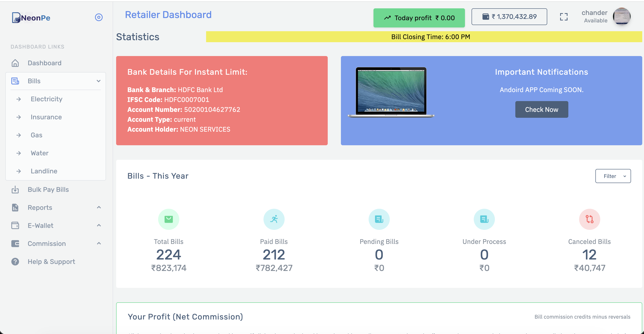Toggle the sidebar collapse circle icon
Screen dimensions: 644x334
click(99, 17)
